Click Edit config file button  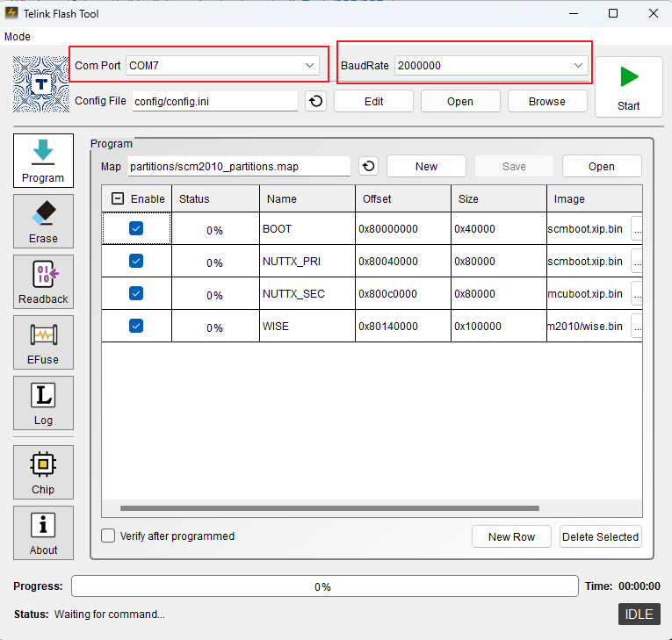[x=373, y=102]
